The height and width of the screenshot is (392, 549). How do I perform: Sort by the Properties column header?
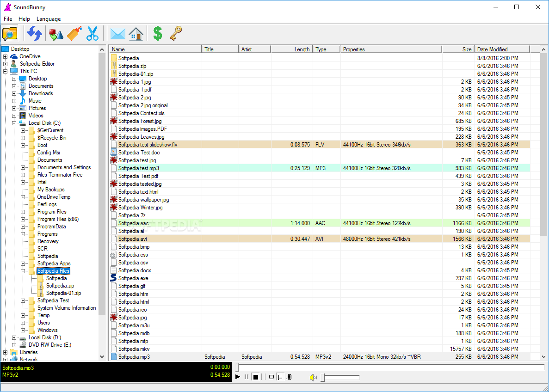(x=391, y=49)
